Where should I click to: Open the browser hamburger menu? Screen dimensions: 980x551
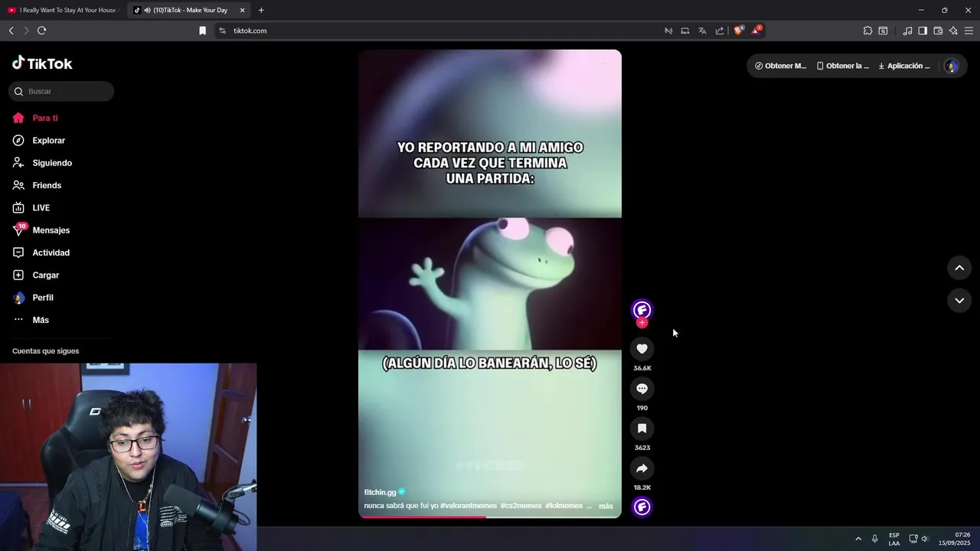coord(969,31)
